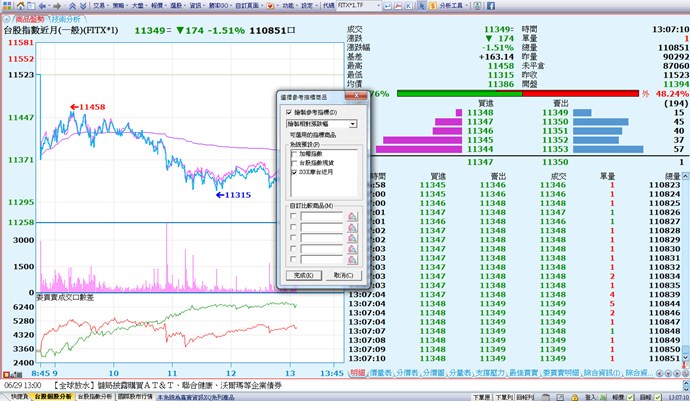The height and width of the screenshot is (401, 690).
Task: Click the last custom comparison product picker icon
Action: point(352,257)
